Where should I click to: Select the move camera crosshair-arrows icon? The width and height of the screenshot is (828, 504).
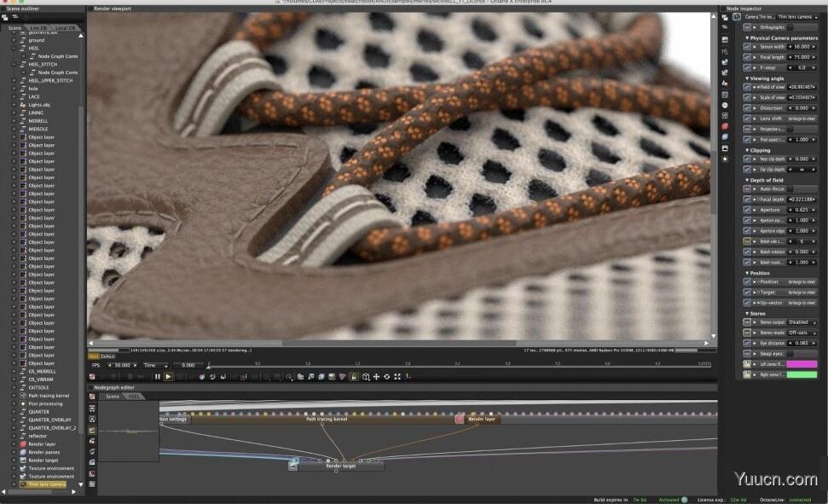click(x=376, y=377)
